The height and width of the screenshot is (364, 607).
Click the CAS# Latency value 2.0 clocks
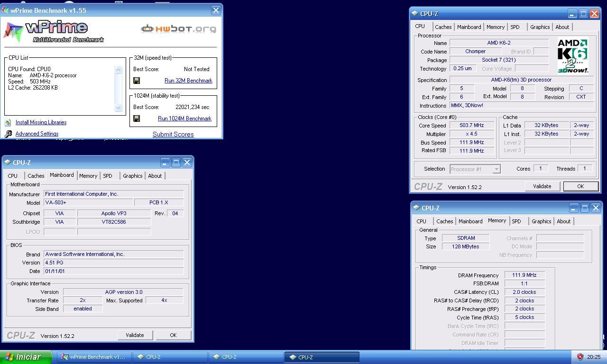click(x=524, y=292)
